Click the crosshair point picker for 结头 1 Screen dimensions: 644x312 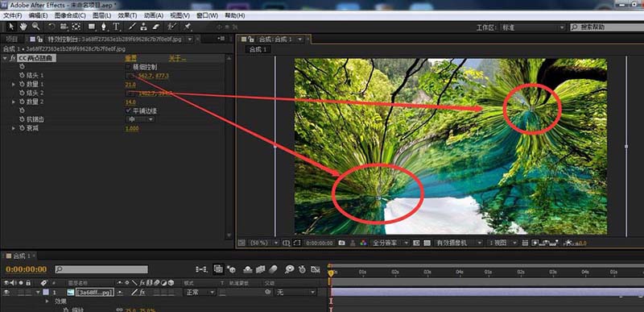(x=130, y=76)
